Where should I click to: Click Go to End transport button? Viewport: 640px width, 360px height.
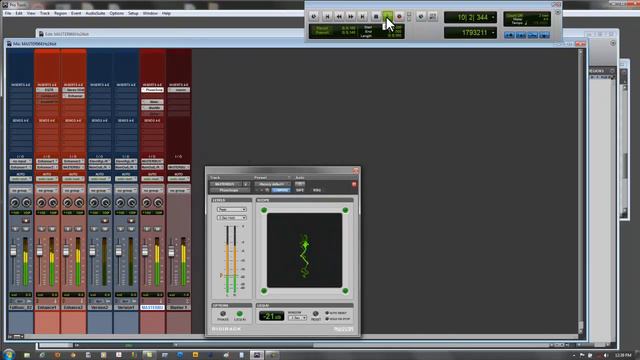pos(362,16)
